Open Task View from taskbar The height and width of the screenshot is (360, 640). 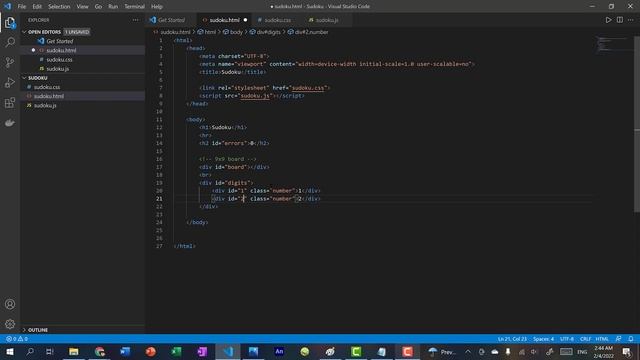[x=49, y=351]
